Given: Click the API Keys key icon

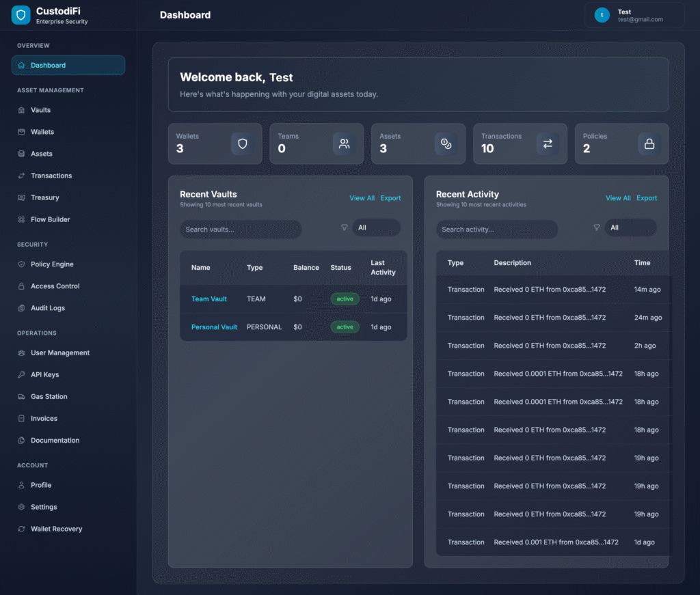Looking at the screenshot, I should [x=21, y=374].
